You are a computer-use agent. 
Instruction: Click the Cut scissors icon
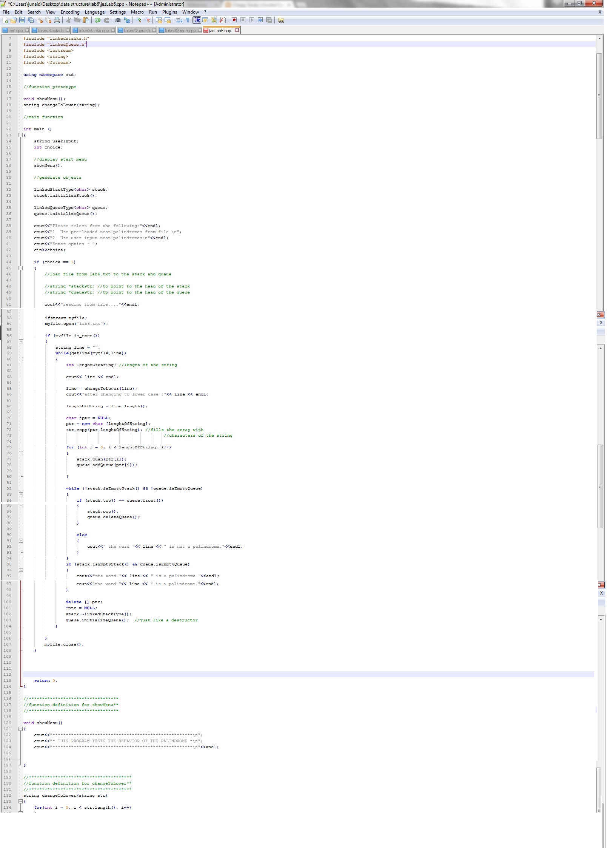(69, 20)
